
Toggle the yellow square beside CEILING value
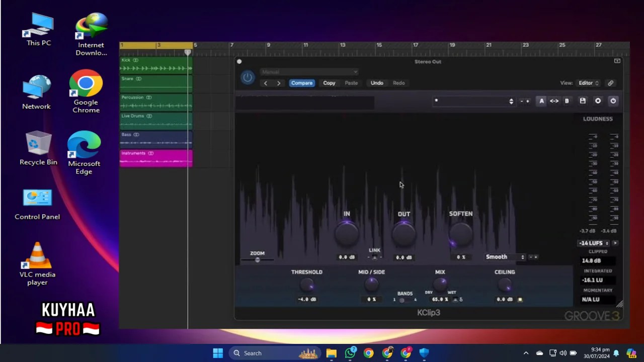pyautogui.click(x=520, y=300)
